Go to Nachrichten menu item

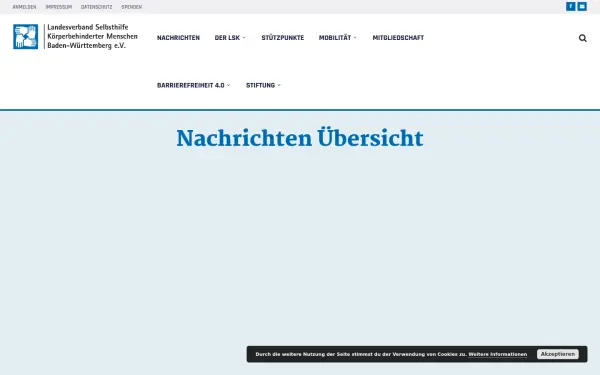click(178, 38)
